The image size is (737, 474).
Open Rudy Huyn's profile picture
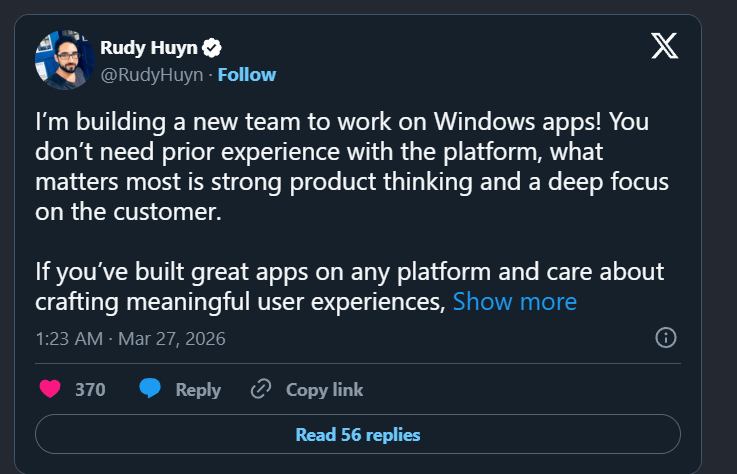65,60
